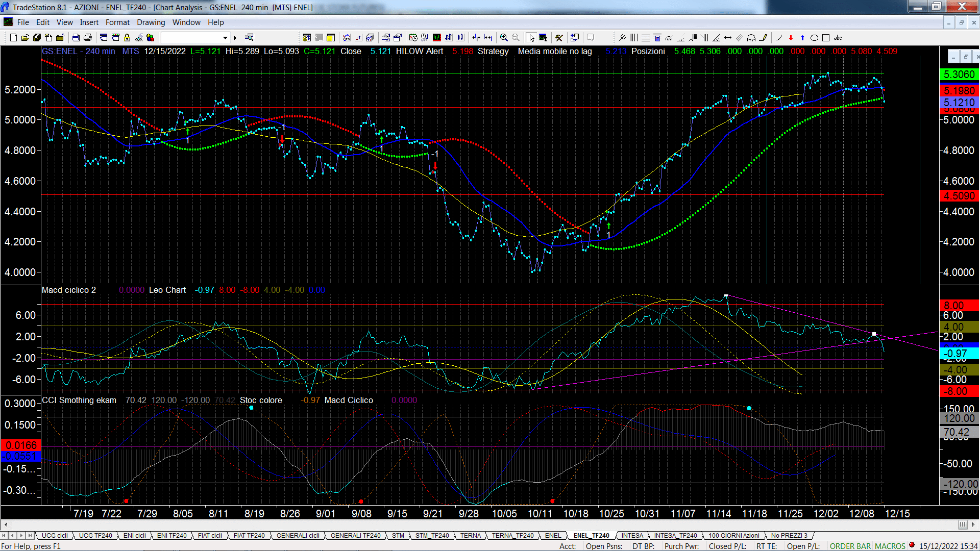Switch to the STM_TF240 tab

[x=432, y=536]
